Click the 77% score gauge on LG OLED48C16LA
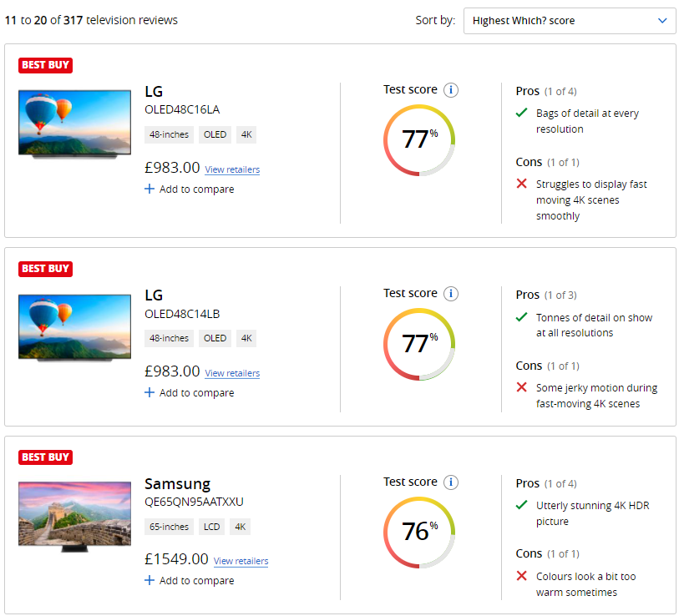The width and height of the screenshot is (679, 616). (x=419, y=139)
